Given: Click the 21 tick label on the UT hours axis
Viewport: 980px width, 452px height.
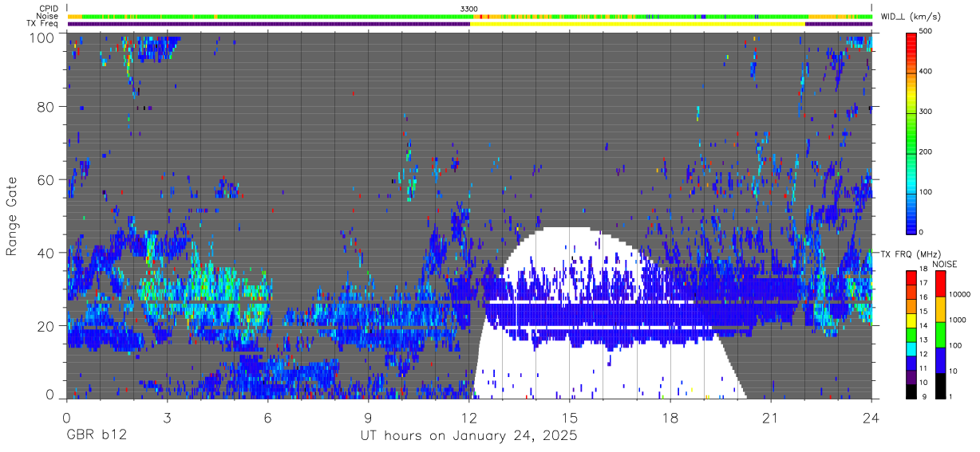Looking at the screenshot, I should (771, 419).
